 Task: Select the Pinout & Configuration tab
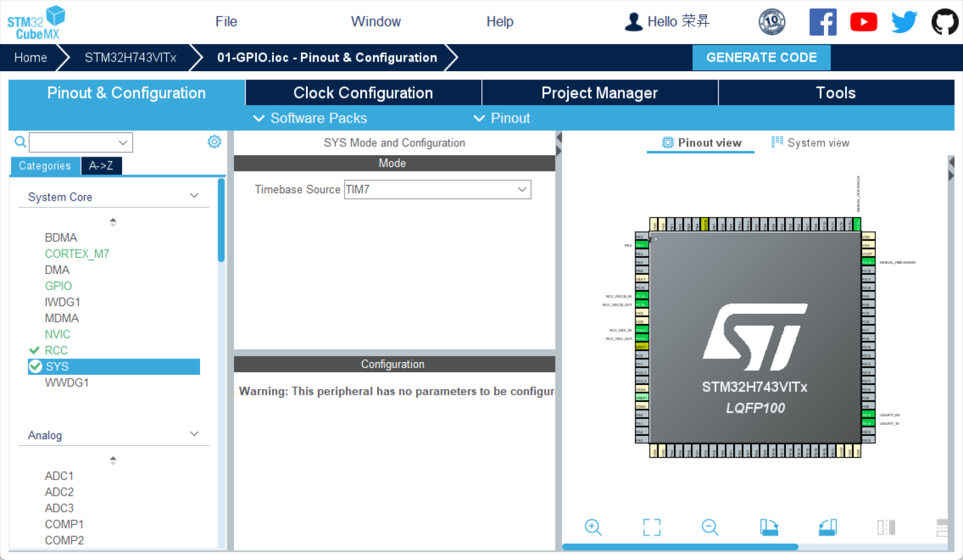pyautogui.click(x=127, y=93)
